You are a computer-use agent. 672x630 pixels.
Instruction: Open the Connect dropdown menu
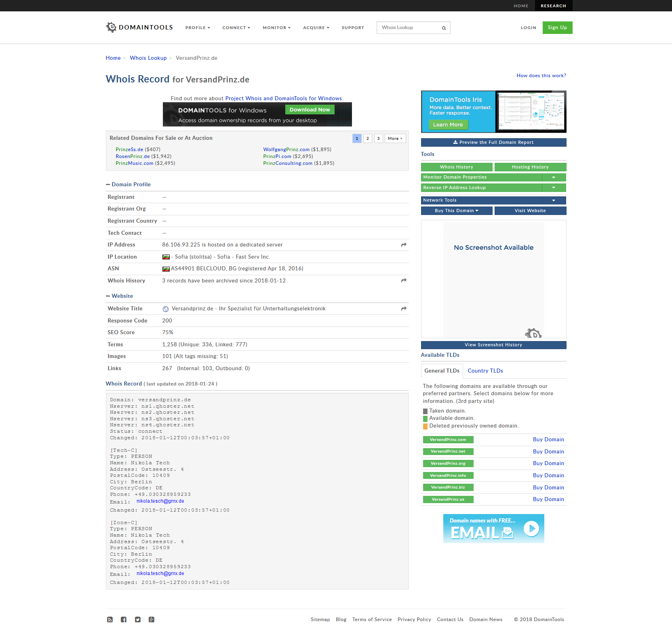(236, 28)
